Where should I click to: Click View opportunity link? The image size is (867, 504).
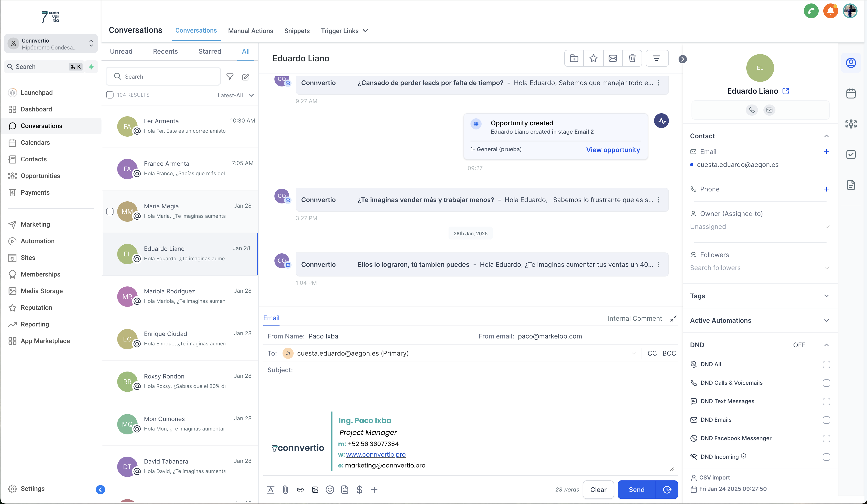point(613,150)
